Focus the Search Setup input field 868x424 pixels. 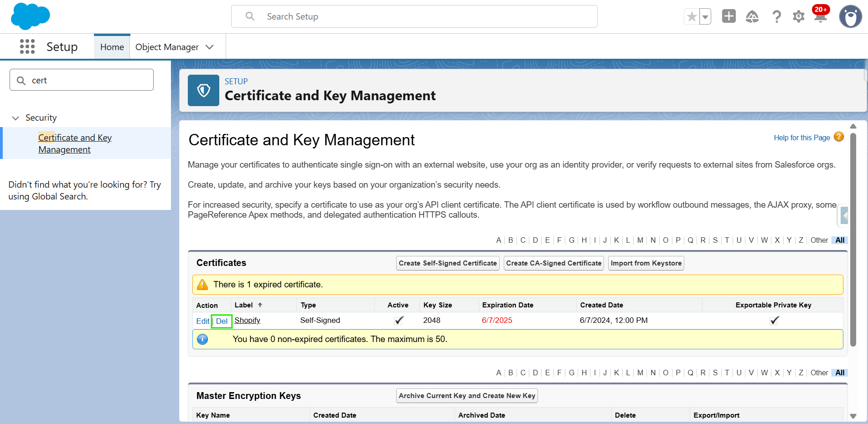click(414, 16)
